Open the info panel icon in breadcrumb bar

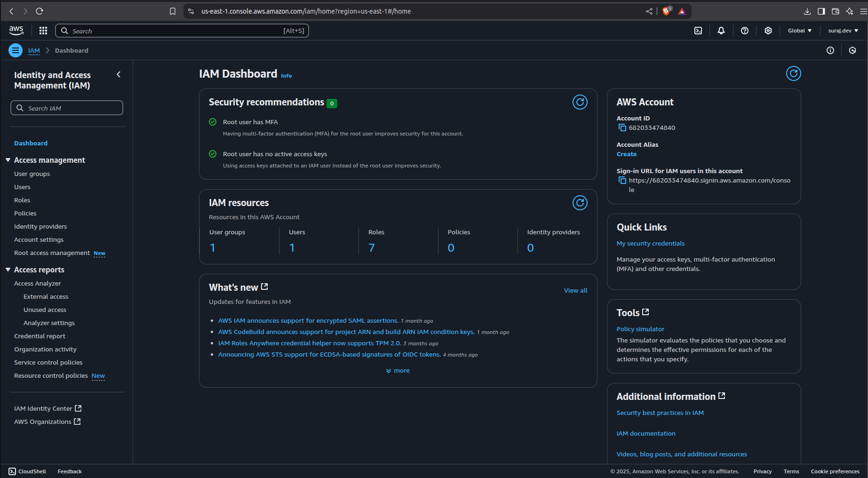(830, 50)
